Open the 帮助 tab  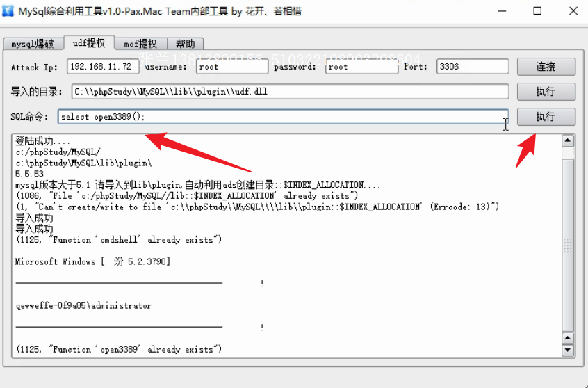(x=186, y=44)
